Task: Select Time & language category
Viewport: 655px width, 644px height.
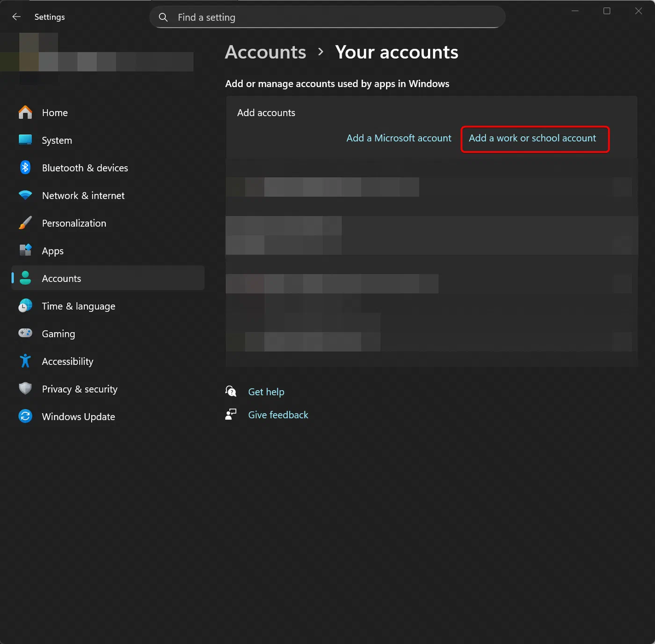Action: pyautogui.click(x=108, y=306)
